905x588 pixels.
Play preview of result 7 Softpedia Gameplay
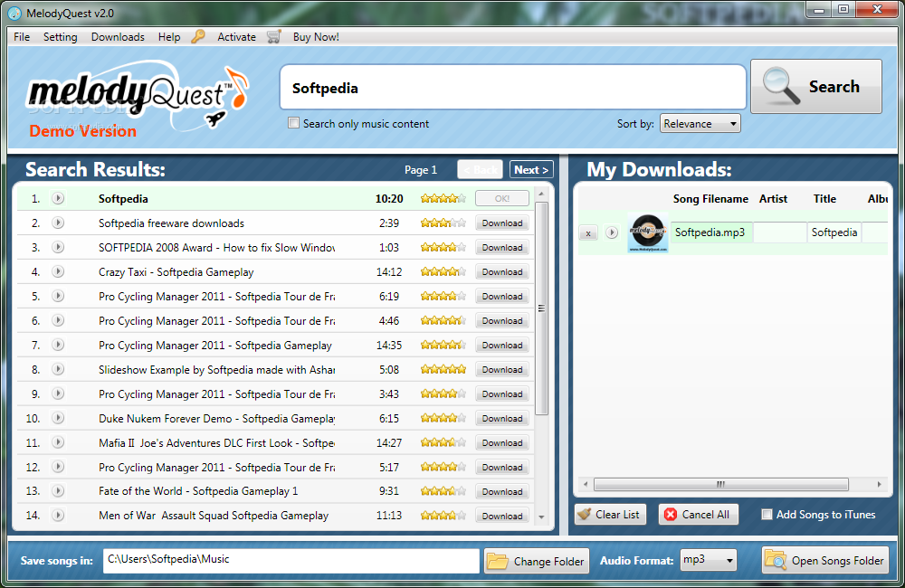(x=58, y=345)
